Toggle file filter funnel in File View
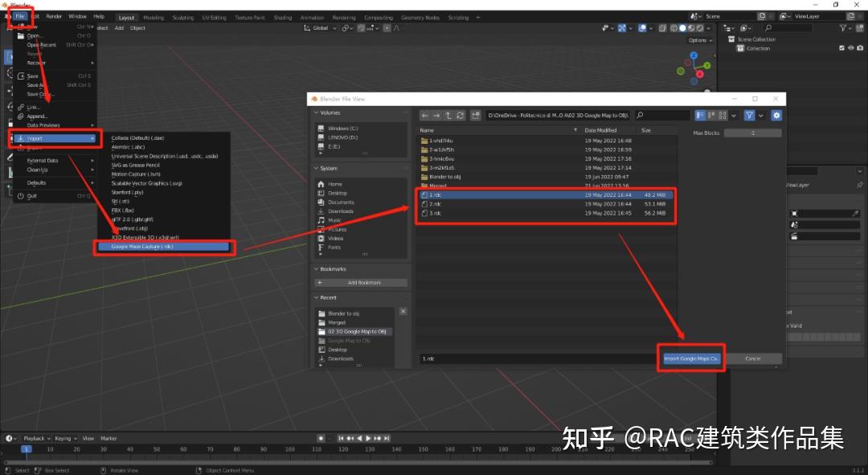 point(749,115)
